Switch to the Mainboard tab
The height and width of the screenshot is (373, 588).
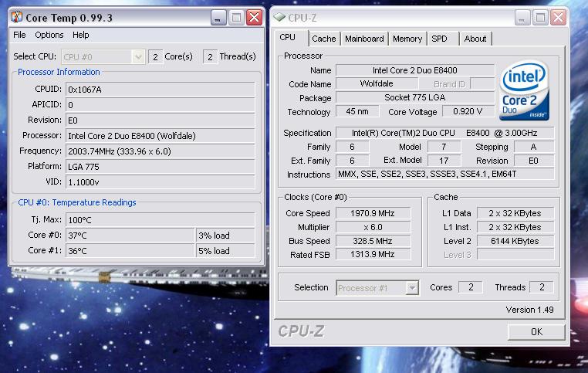(x=364, y=39)
